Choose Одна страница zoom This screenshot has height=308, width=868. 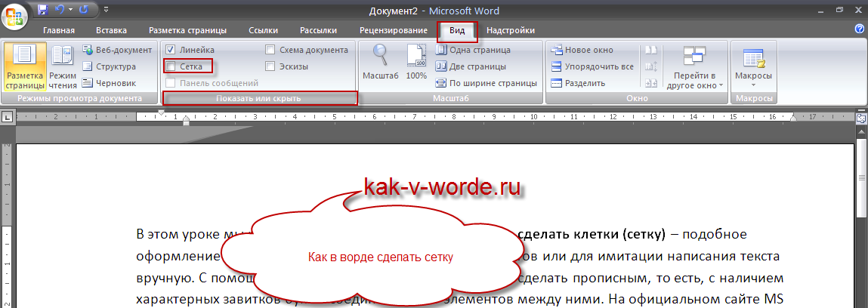[474, 50]
